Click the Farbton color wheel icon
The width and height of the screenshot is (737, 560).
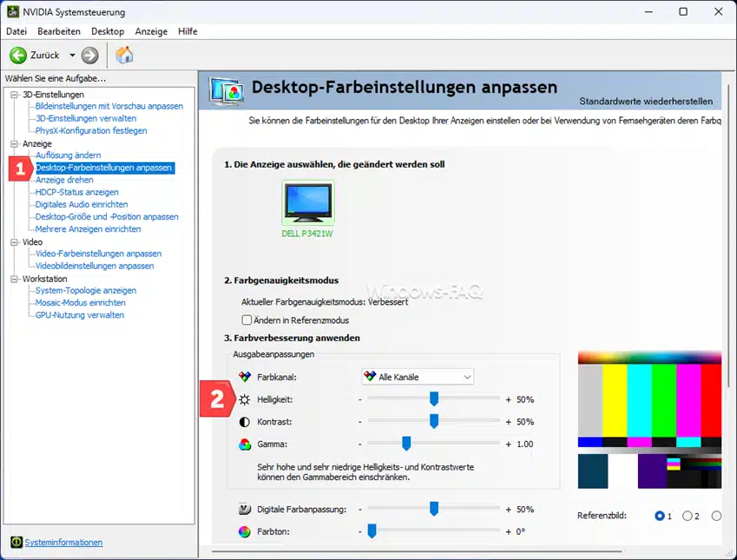(245, 531)
